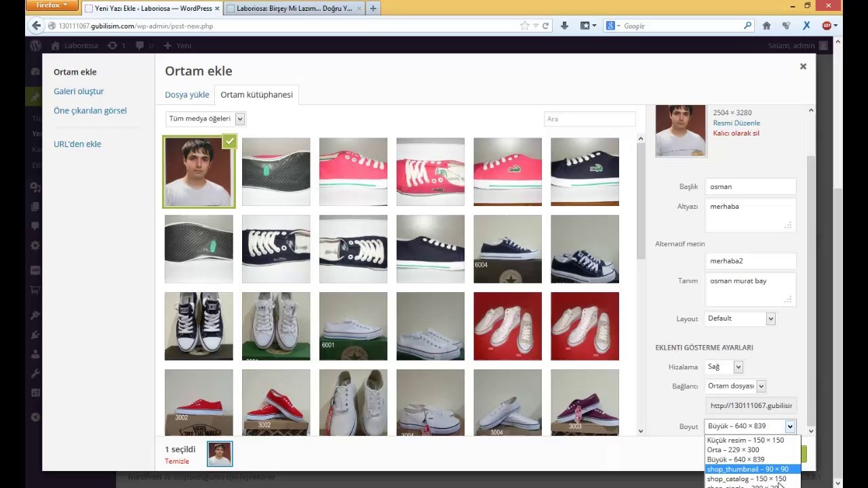
Task: Click the Resmi Düzenle link
Action: (x=736, y=123)
